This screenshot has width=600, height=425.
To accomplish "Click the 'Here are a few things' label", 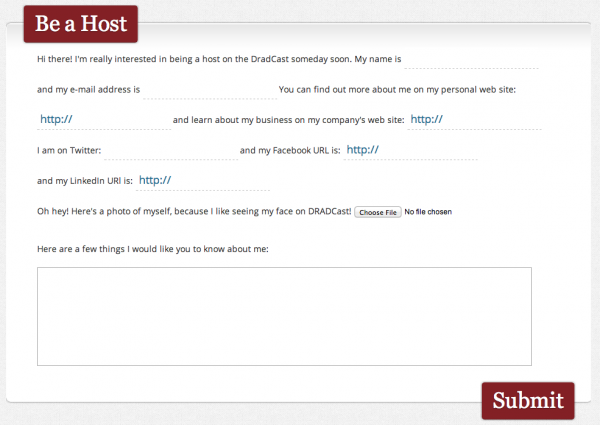I will pos(153,249).
